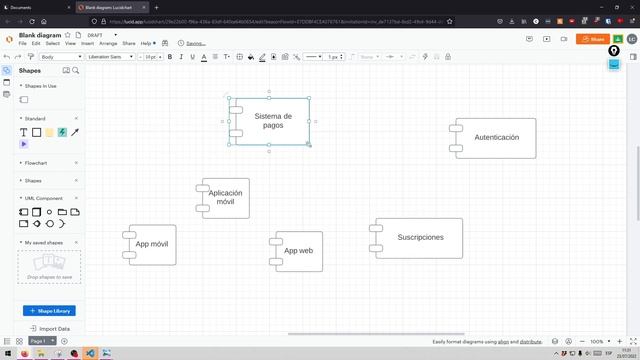Click the orange Share button
The image size is (640, 360).
(593, 39)
